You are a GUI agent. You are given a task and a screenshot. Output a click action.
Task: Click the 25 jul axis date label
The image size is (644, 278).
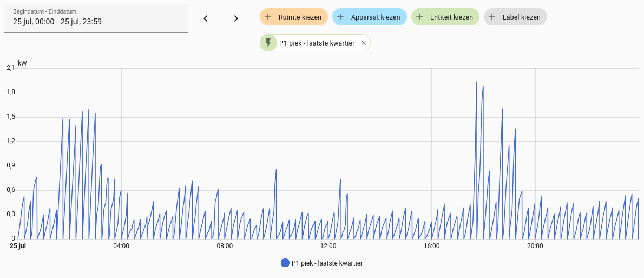(18, 246)
